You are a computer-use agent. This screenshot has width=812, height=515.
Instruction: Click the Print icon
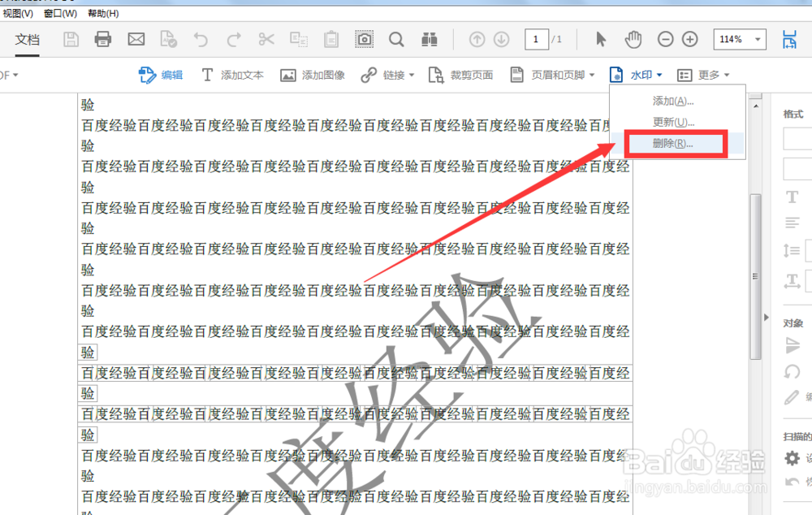(x=102, y=39)
